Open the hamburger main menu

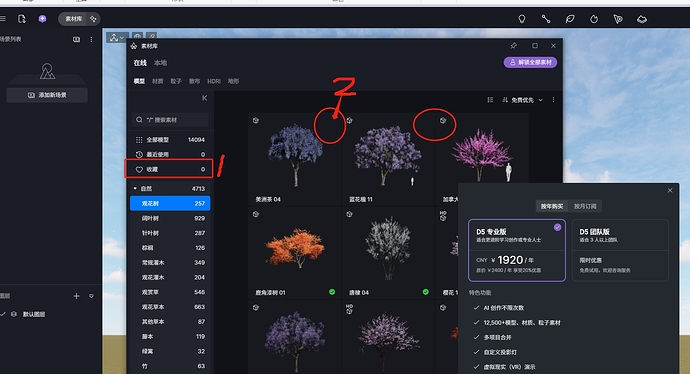[x=3, y=19]
